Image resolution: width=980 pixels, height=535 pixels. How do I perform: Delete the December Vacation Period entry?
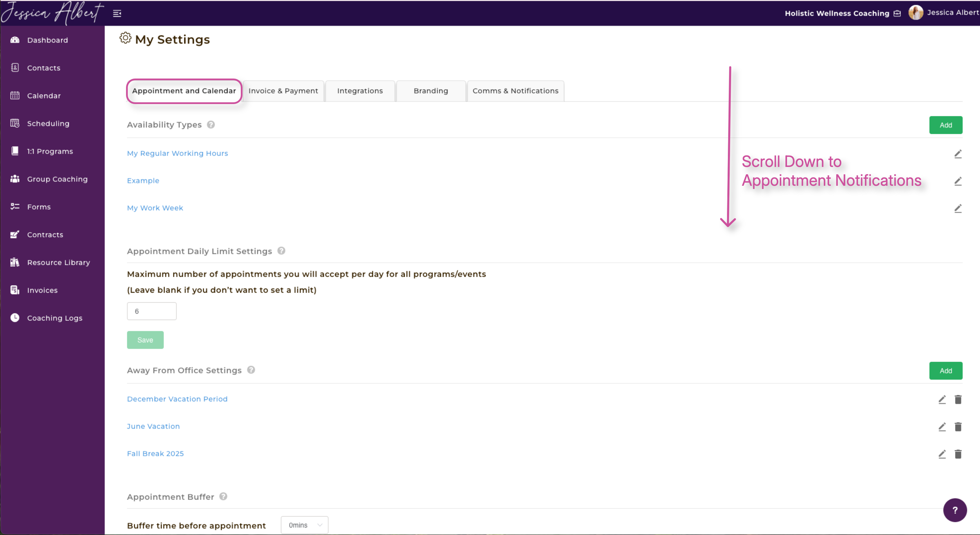point(958,400)
